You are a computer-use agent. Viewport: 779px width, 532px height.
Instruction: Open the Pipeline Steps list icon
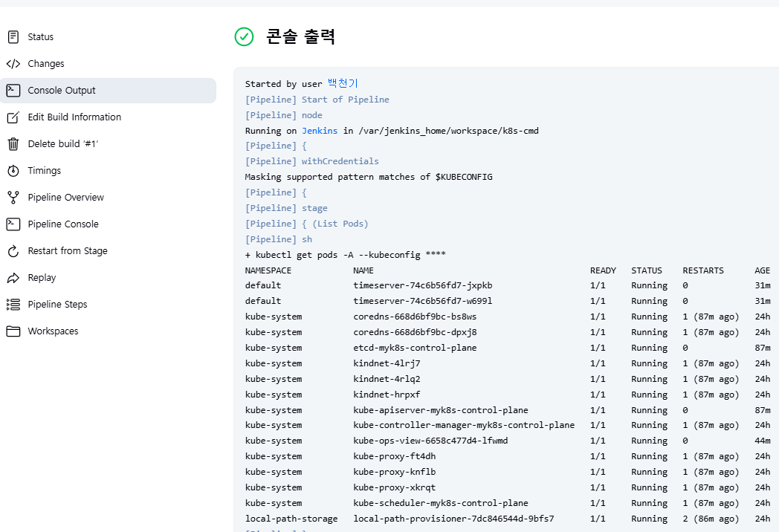[x=13, y=305]
